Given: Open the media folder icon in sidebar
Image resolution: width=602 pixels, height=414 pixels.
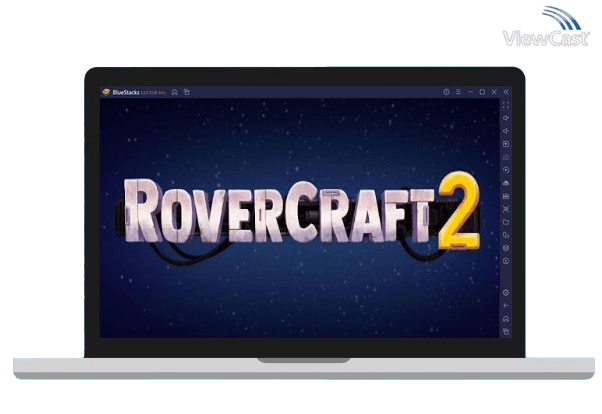Looking at the screenshot, I should pyautogui.click(x=506, y=222).
